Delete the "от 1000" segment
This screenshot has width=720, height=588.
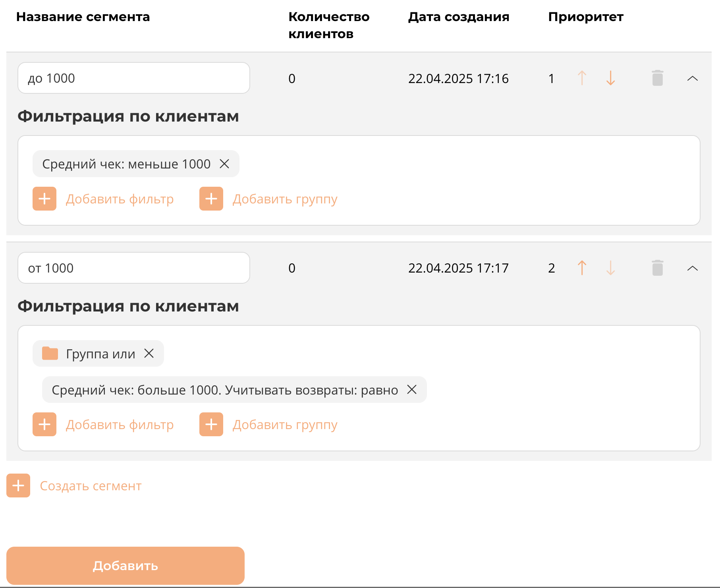tap(657, 268)
